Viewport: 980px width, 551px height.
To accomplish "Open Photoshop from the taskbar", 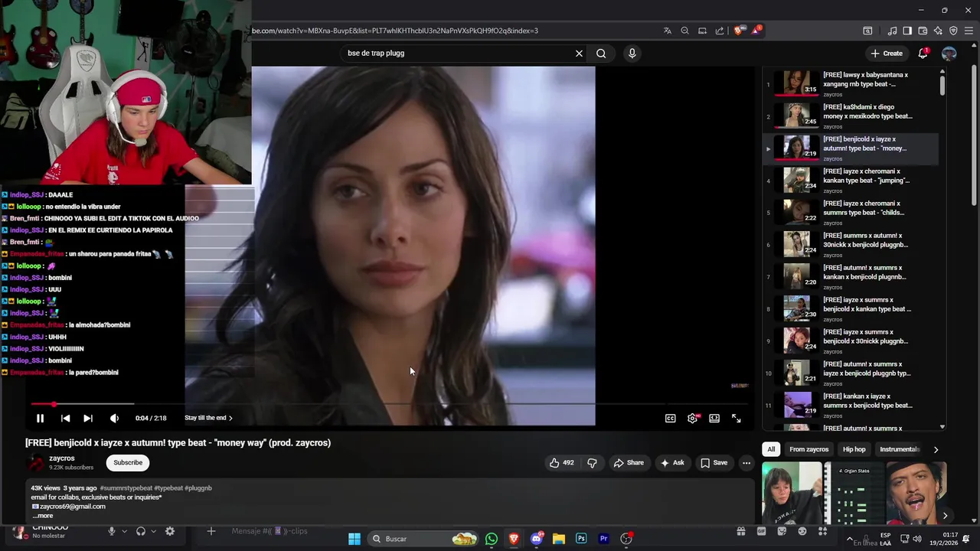I will tap(581, 539).
